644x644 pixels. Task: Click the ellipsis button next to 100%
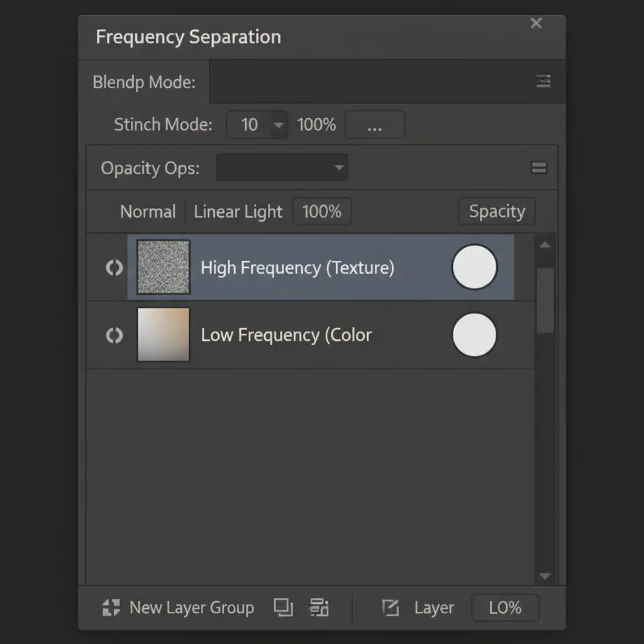coord(375,125)
